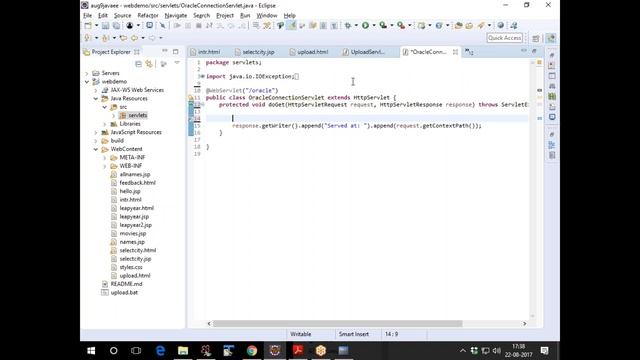The image size is (640, 360).
Task: Click the Next Annotation toolbar icon
Action: point(87,38)
